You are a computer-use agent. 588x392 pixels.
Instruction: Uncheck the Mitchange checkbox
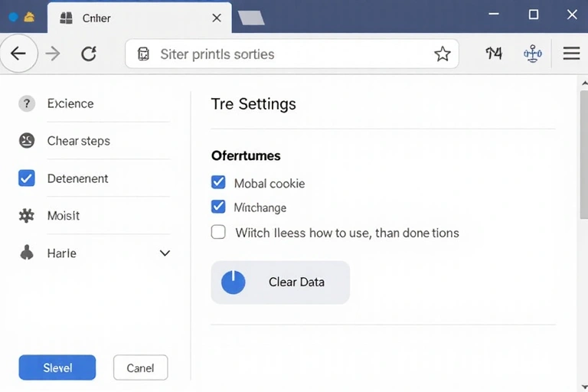218,207
